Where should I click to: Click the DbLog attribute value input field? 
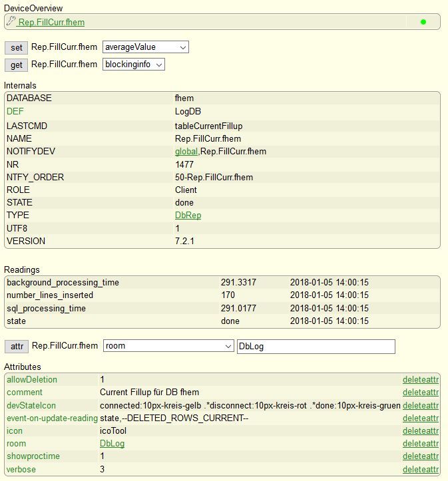[x=316, y=347]
